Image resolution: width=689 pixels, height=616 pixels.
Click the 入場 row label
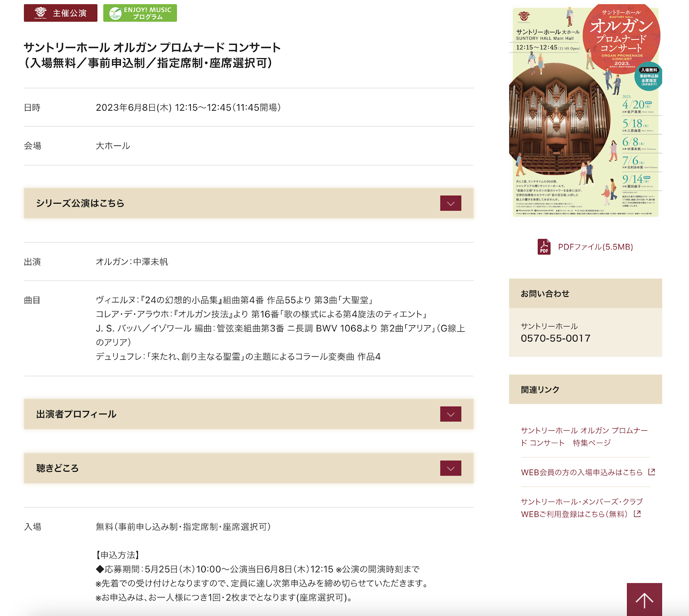(32, 527)
